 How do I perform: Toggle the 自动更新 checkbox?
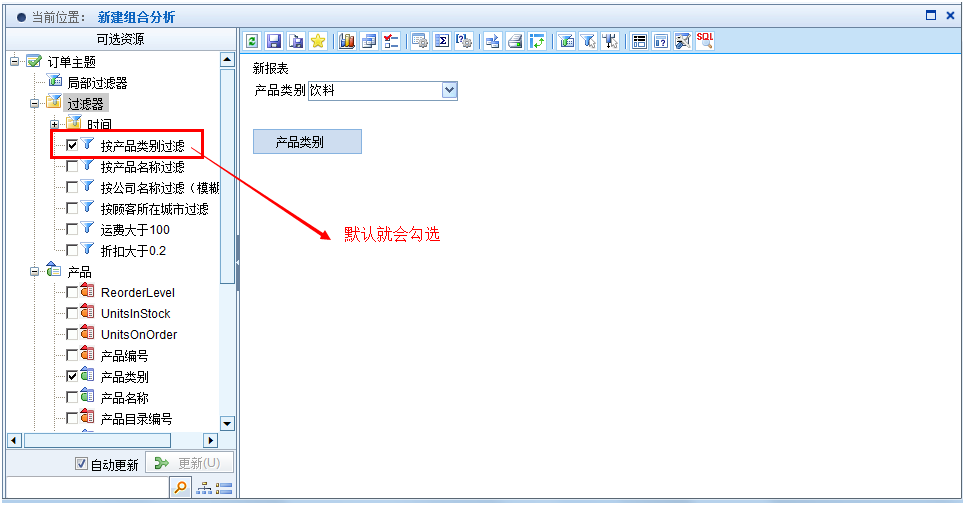point(81,464)
